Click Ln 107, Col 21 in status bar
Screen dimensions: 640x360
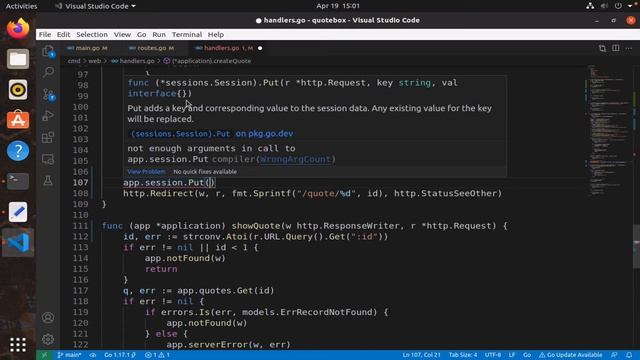(421, 355)
